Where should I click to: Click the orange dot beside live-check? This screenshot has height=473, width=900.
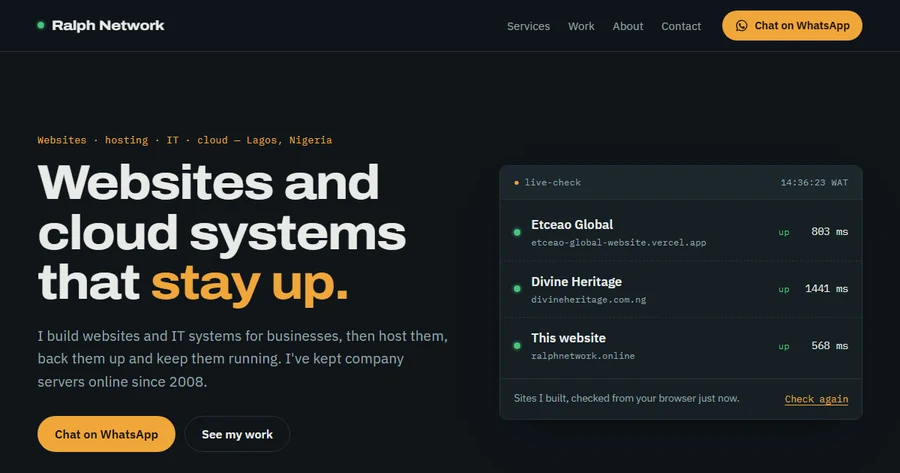(517, 183)
